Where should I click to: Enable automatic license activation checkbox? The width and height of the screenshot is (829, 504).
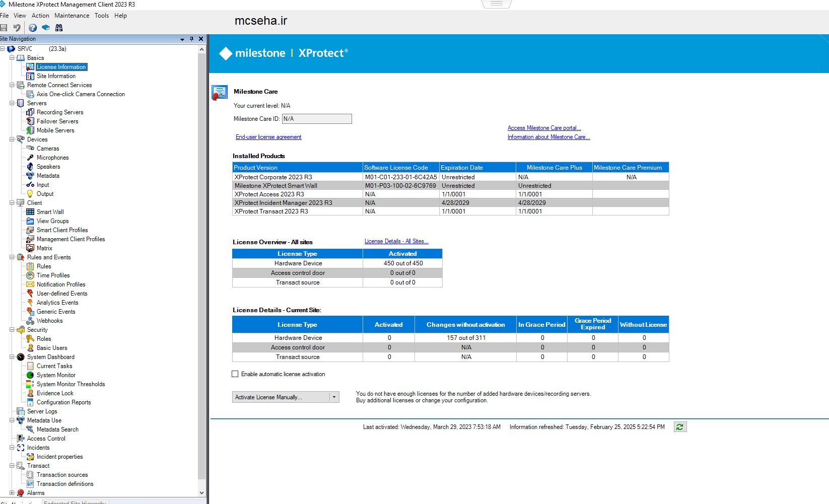[235, 374]
